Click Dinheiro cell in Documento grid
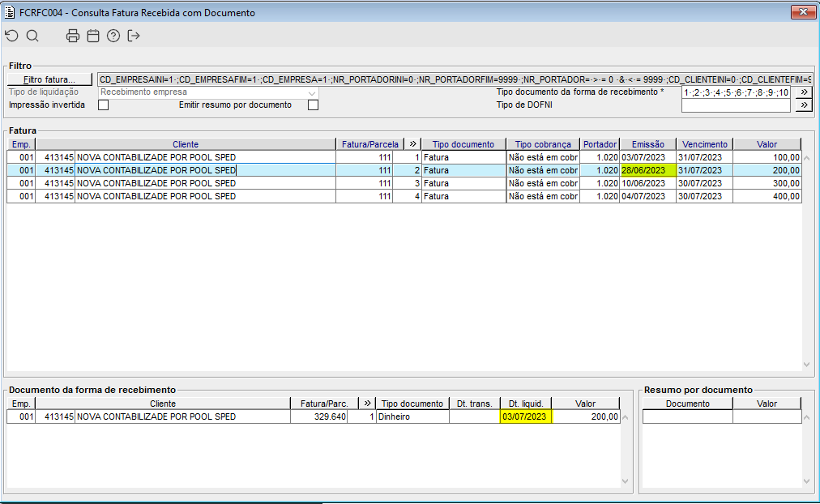Image resolution: width=820 pixels, height=504 pixels. pyautogui.click(x=412, y=416)
